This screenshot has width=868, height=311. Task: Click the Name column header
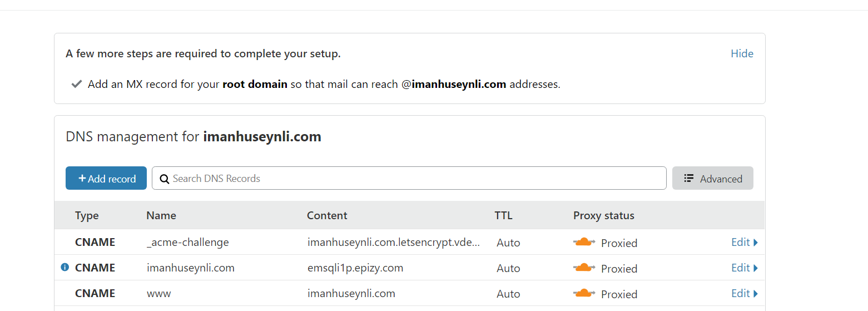click(x=161, y=215)
